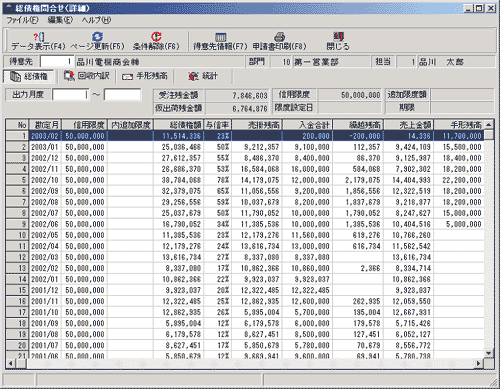Click the 12,667,931 売上金額 cell
This screenshot has width=500, height=389.
(x=408, y=312)
